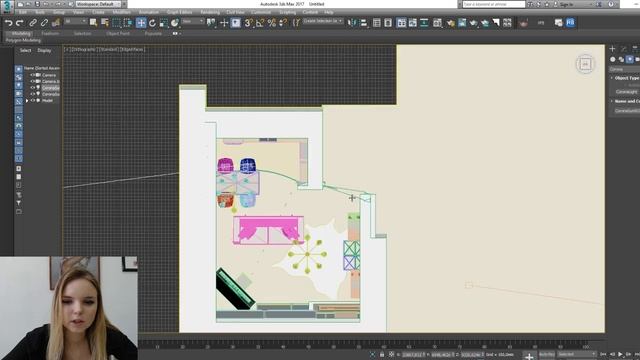Open the Create Selection Set dropdown
This screenshot has height=360, width=640.
click(323, 21)
